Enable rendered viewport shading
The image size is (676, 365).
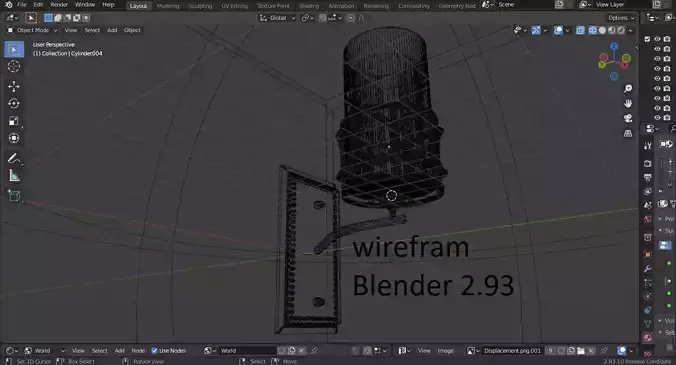click(621, 30)
